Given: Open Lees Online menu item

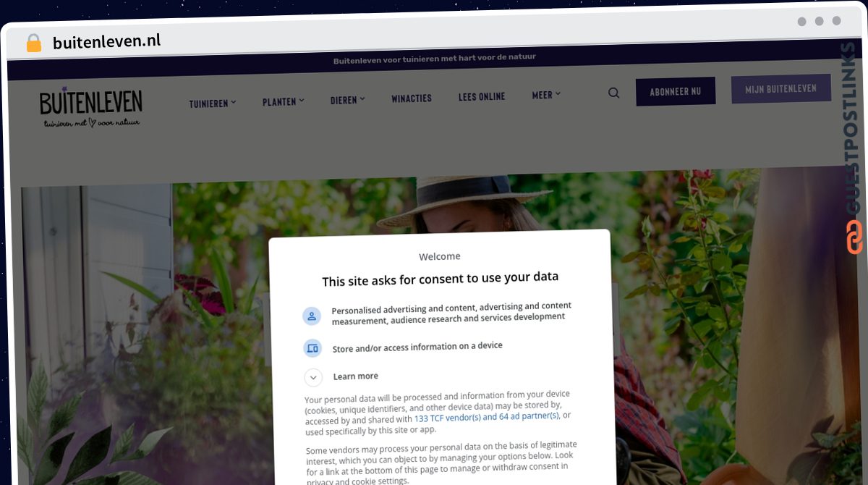Looking at the screenshot, I should pyautogui.click(x=482, y=96).
